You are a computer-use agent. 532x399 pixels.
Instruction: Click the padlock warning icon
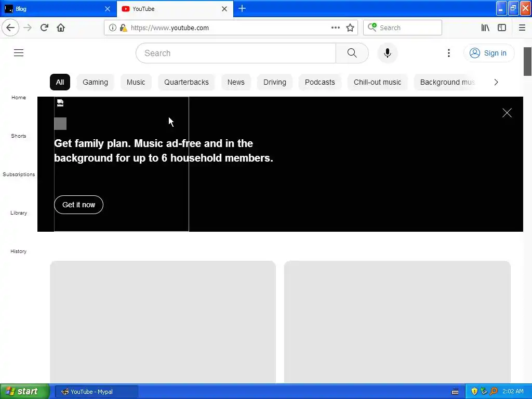click(x=123, y=28)
